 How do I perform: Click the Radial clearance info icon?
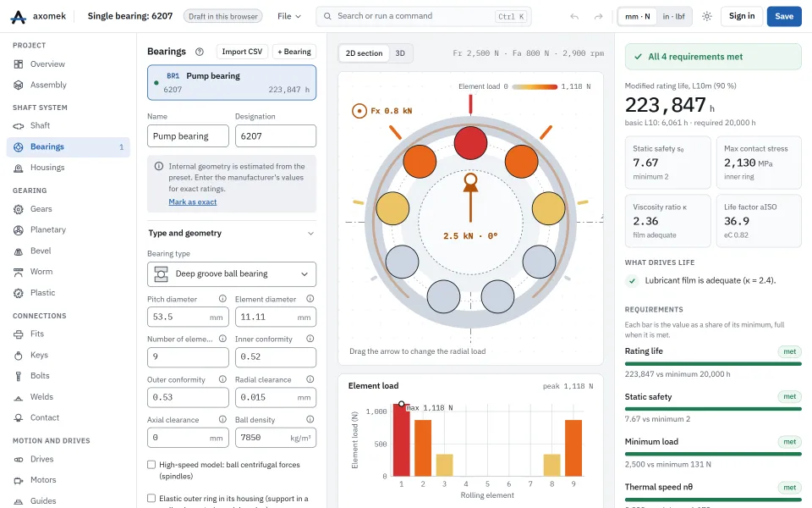pyautogui.click(x=310, y=379)
